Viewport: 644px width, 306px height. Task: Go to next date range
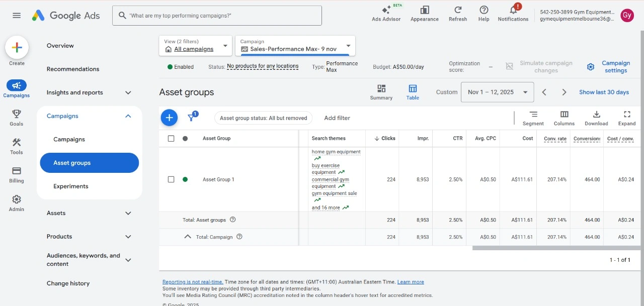564,92
